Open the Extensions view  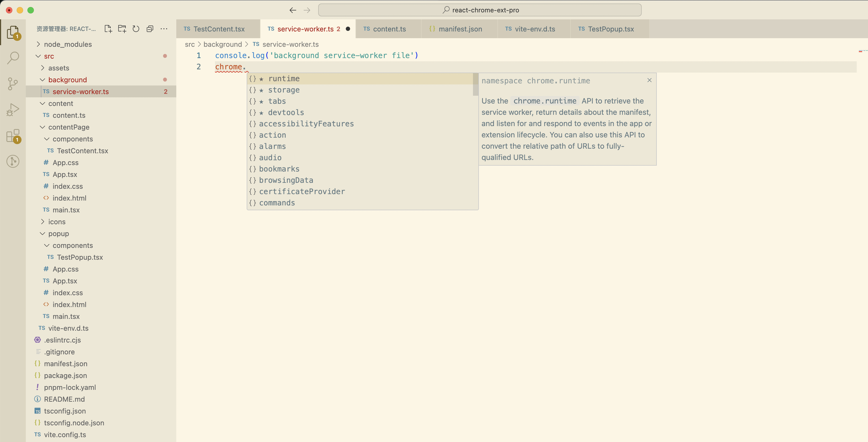(13, 136)
